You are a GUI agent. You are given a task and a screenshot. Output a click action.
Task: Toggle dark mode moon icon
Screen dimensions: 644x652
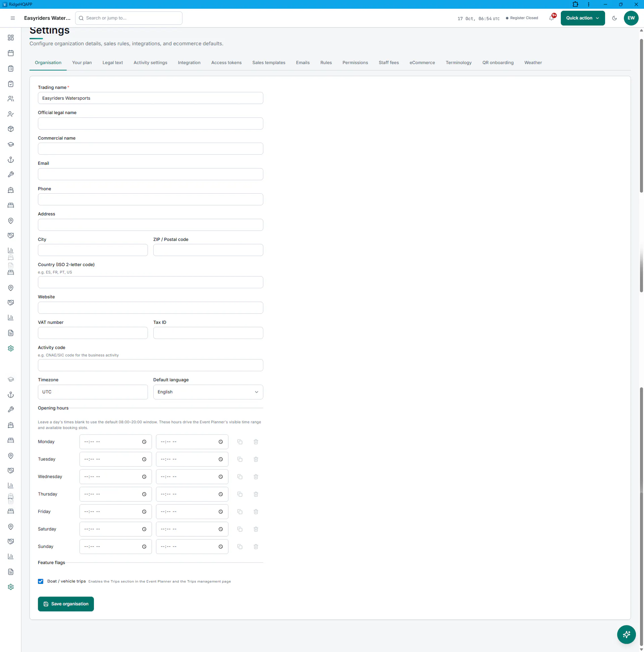point(614,18)
